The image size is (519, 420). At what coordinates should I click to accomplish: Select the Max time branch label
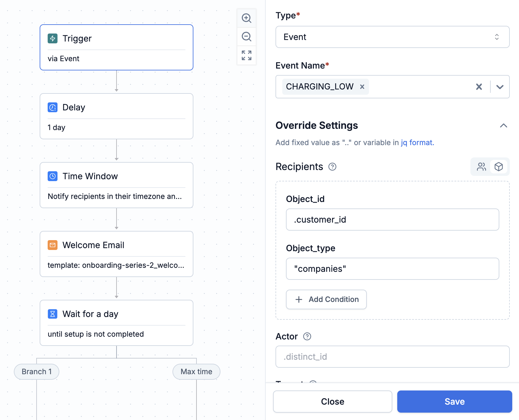(196, 372)
